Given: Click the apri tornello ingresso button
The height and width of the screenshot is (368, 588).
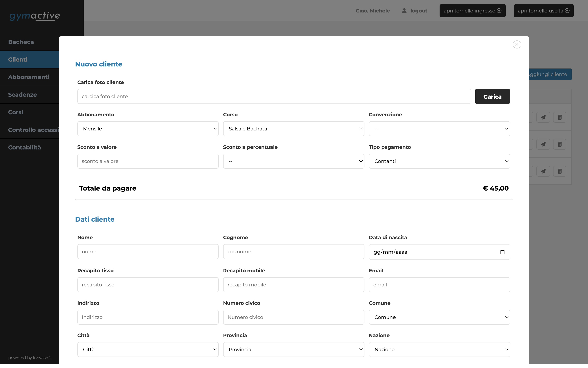Looking at the screenshot, I should (472, 11).
